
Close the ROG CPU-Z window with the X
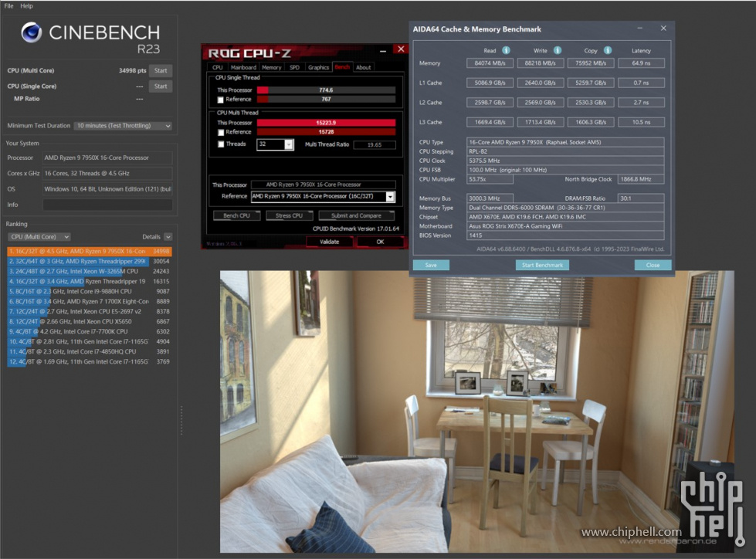tap(401, 49)
